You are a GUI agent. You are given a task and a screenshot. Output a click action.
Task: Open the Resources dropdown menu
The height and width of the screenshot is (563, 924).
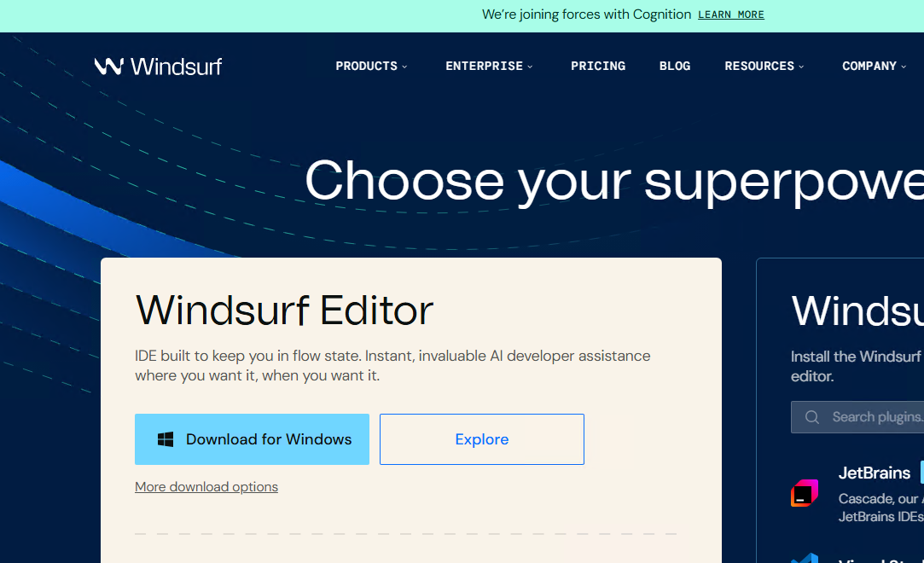[764, 66]
